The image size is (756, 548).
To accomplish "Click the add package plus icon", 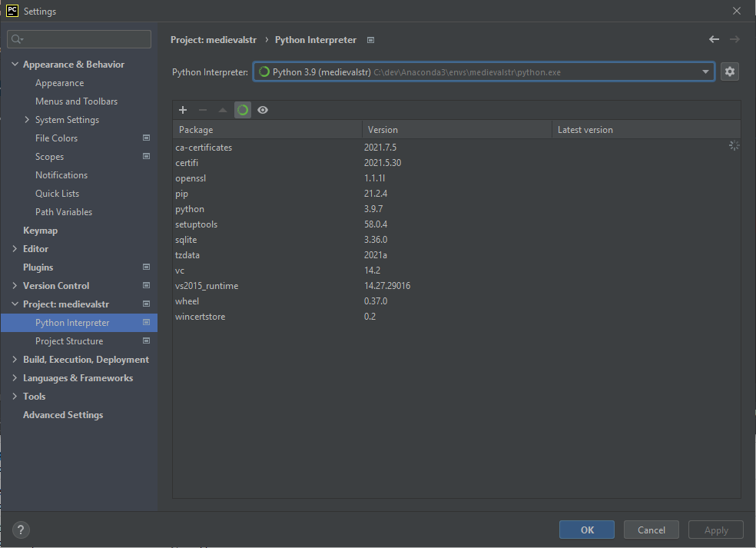I will 183,110.
